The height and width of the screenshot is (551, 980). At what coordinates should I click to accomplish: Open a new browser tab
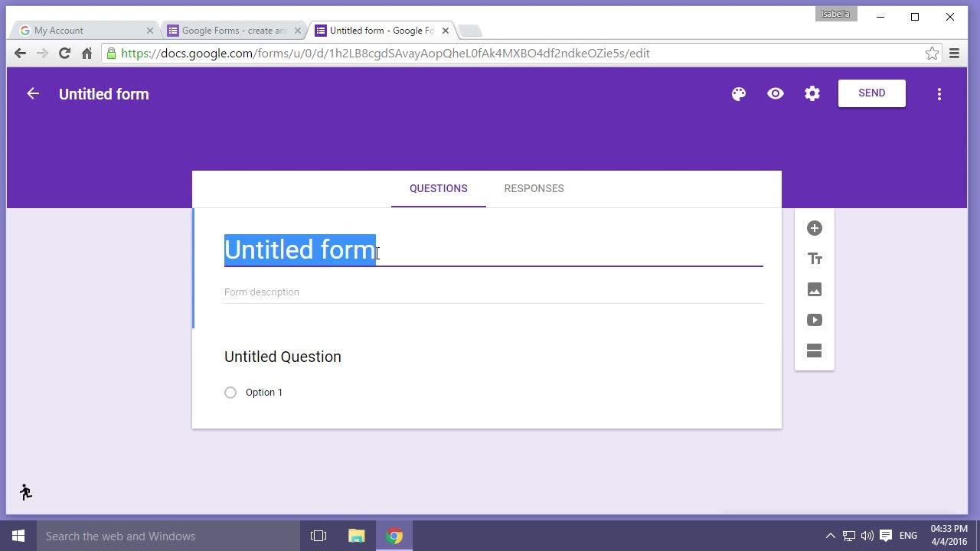pyautogui.click(x=470, y=31)
